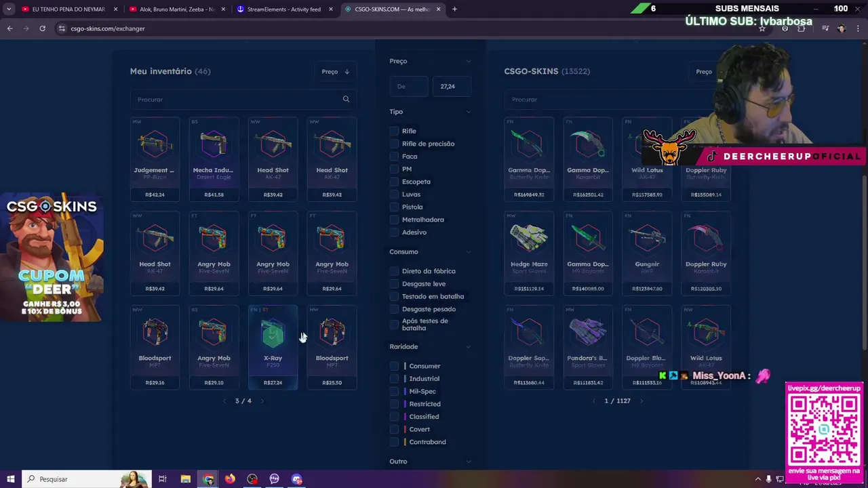Screen dimensions: 868x488
Task: Open Discord from the taskbar
Action: tap(296, 479)
